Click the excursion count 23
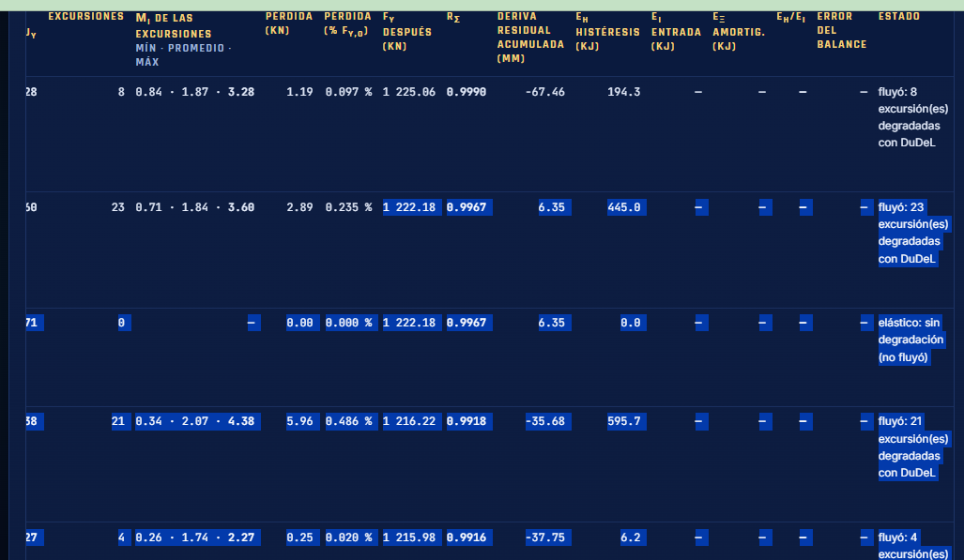The image size is (964, 560). pos(118,207)
